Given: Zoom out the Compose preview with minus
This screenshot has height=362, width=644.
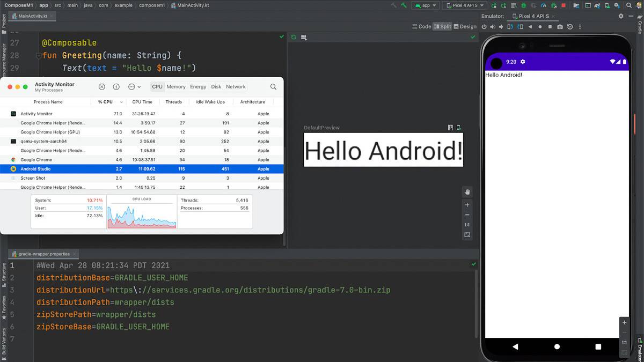Looking at the screenshot, I should 467,215.
